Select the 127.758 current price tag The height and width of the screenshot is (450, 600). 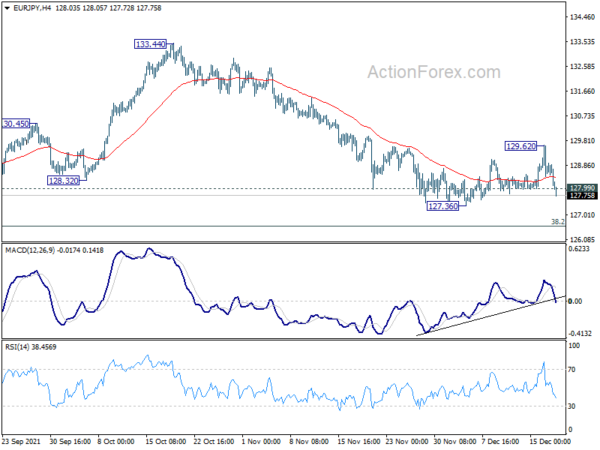(x=582, y=196)
